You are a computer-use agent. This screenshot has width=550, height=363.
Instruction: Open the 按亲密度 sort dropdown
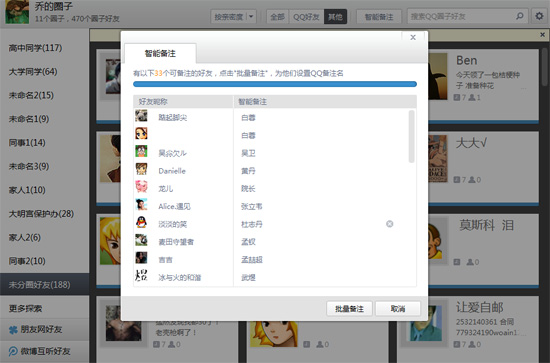click(233, 16)
